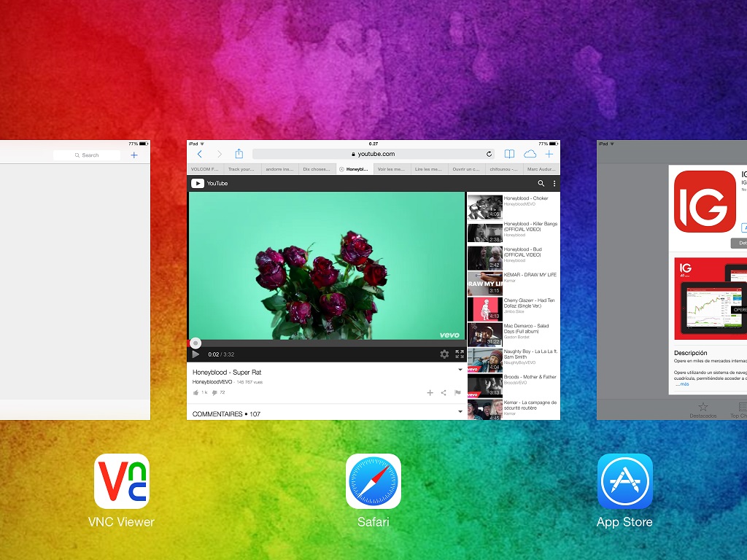Switch to the Track your... tab
The image size is (747, 560).
pos(242,169)
